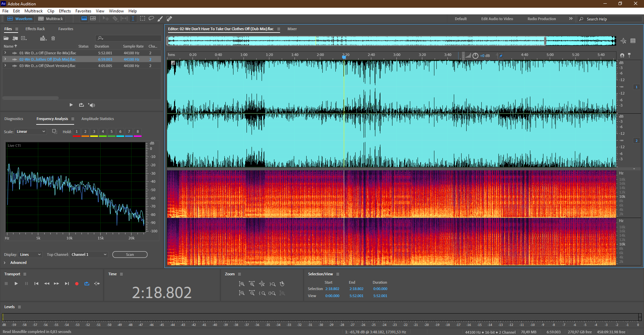
Task: Select the Slip tool in toolbar
Action: pos(124,19)
